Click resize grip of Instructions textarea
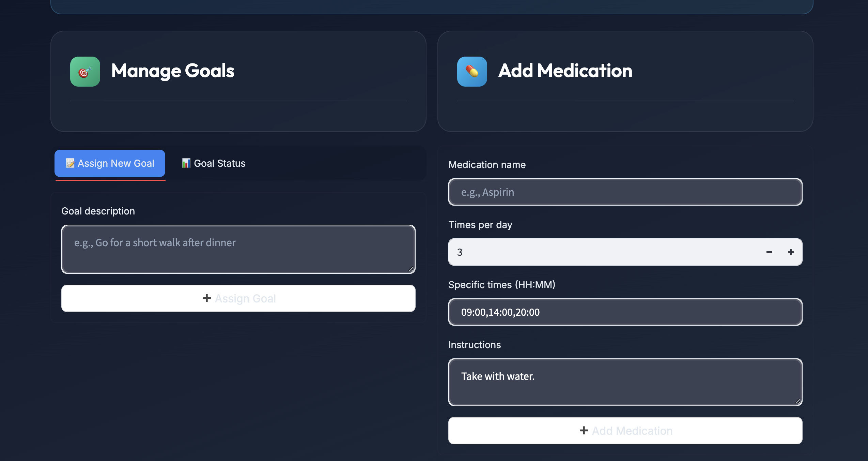 [x=797, y=401]
